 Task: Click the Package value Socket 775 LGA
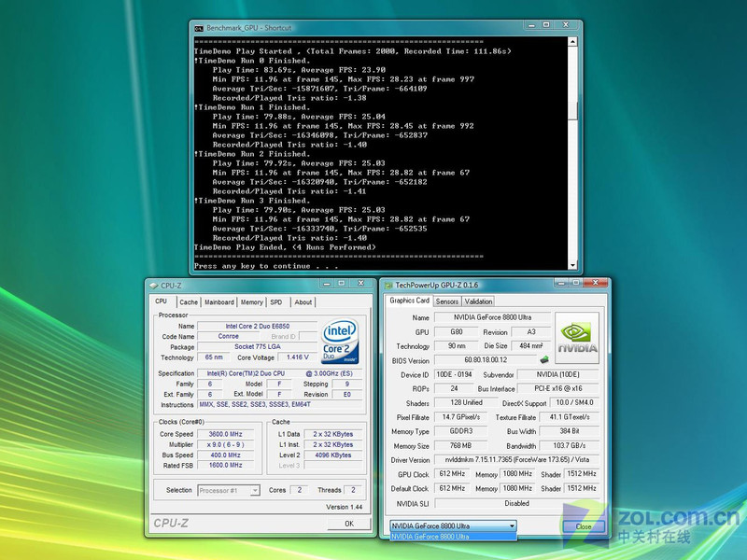pos(258,346)
